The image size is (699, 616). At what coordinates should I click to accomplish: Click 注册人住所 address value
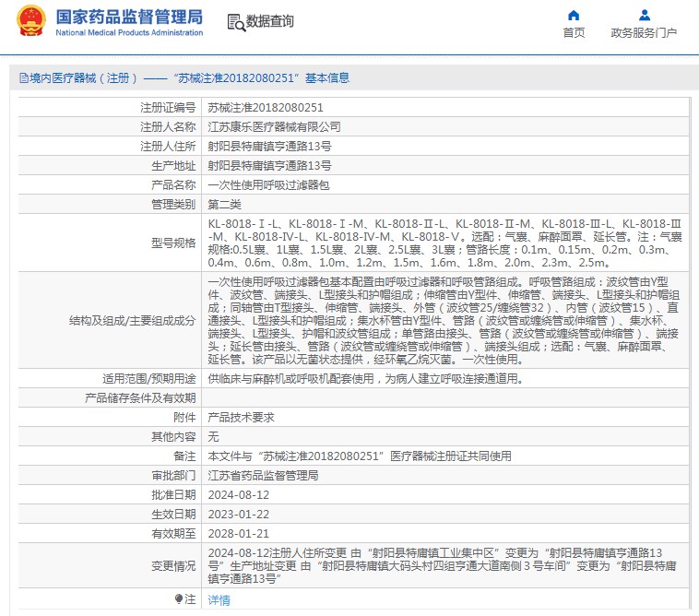[x=269, y=147]
